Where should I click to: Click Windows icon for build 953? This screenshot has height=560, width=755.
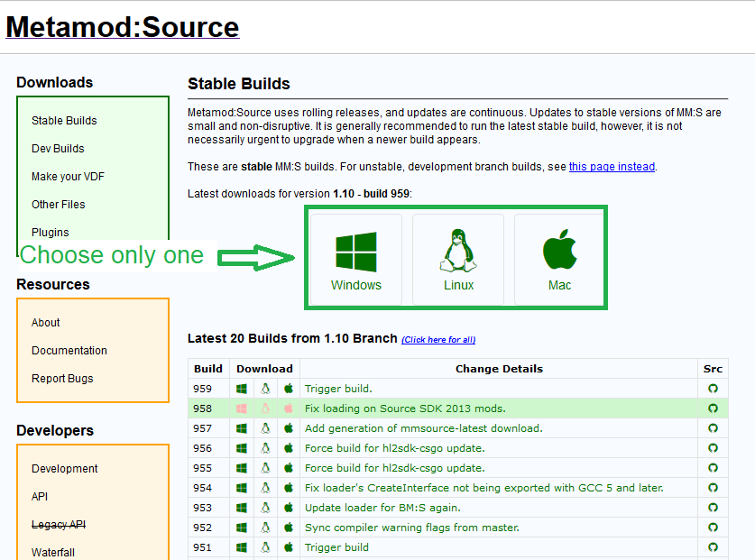(242, 508)
